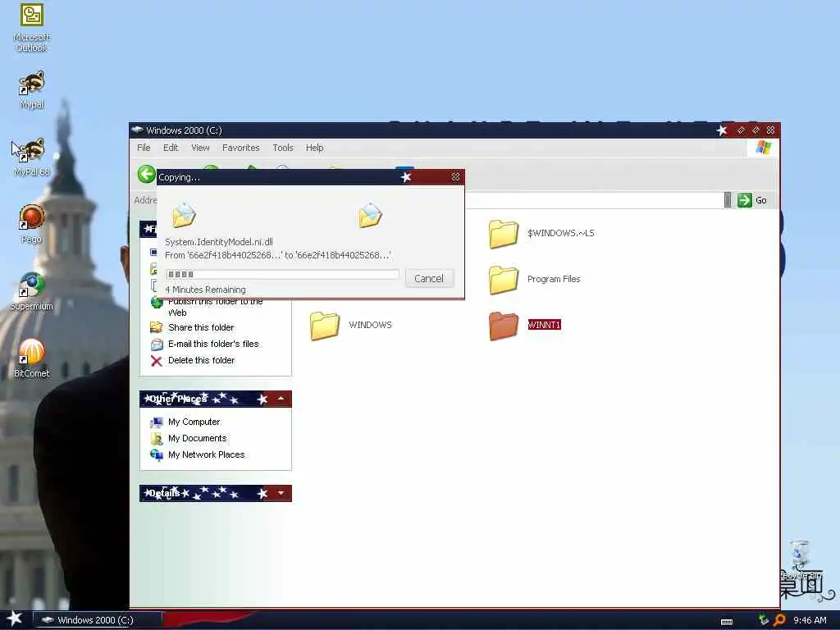The height and width of the screenshot is (630, 840).
Task: Click the Explorer address bar field
Action: [592, 200]
